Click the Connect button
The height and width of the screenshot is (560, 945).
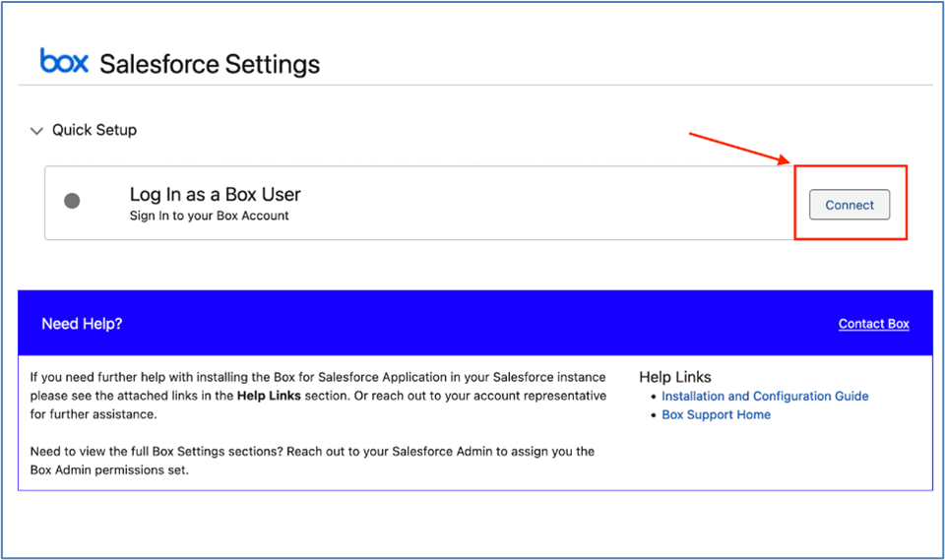click(x=850, y=205)
